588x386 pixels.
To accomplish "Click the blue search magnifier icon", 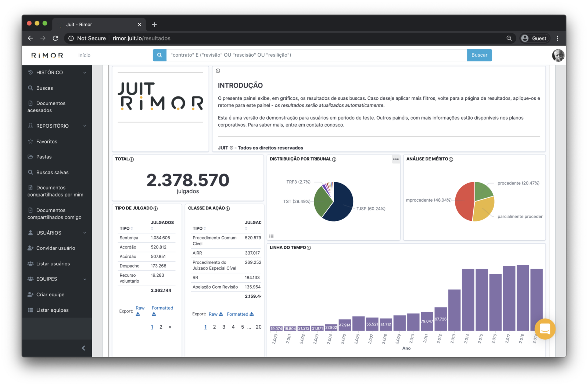I will 159,55.
